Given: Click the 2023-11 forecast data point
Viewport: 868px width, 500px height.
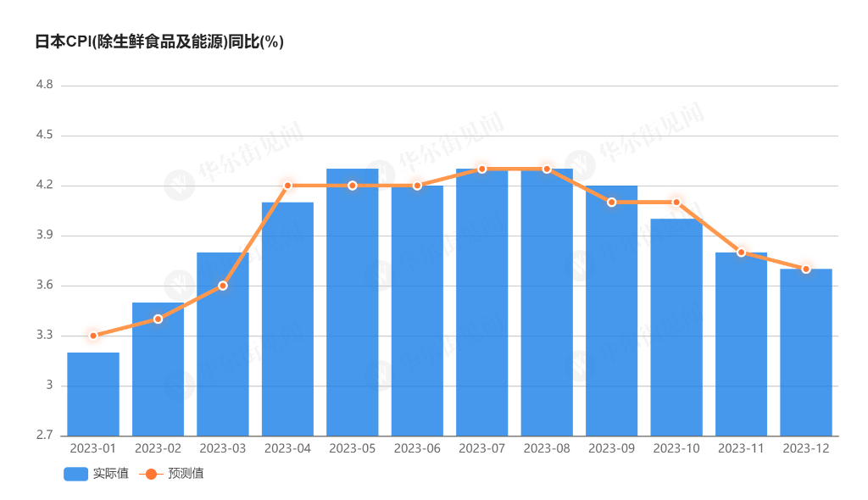Looking at the screenshot, I should pos(742,253).
